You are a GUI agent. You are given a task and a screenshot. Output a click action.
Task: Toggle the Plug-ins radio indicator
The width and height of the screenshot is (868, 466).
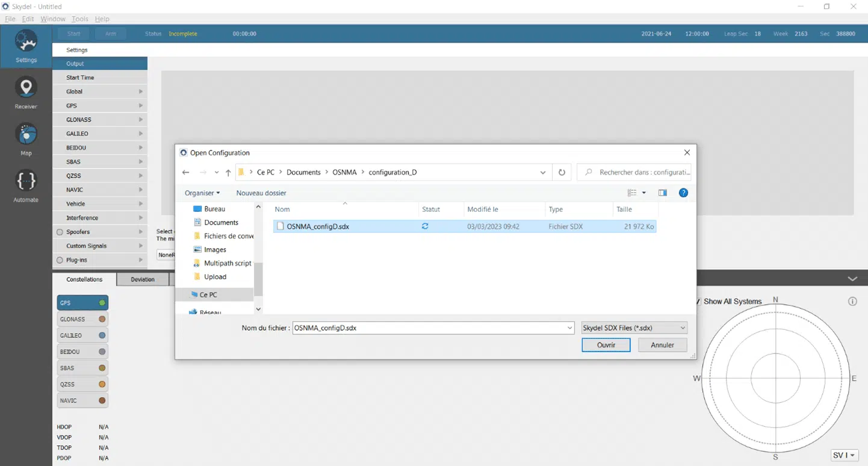[60, 260]
